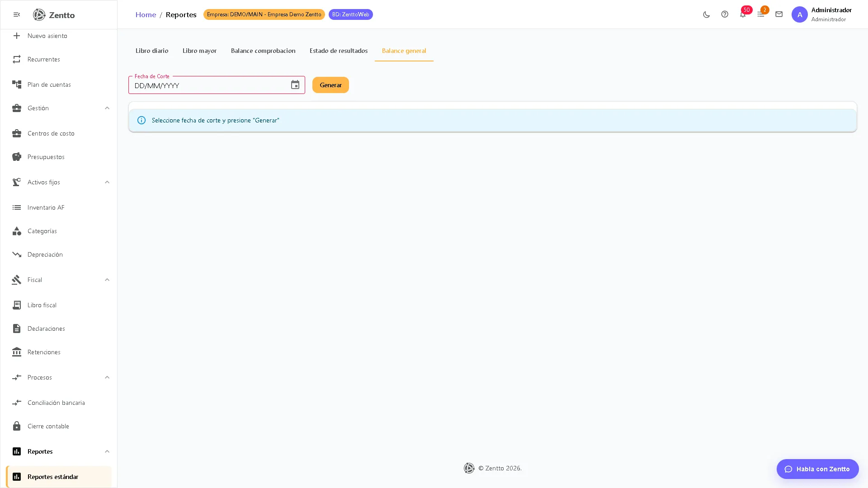Click the Procesos arrows icon

17,377
